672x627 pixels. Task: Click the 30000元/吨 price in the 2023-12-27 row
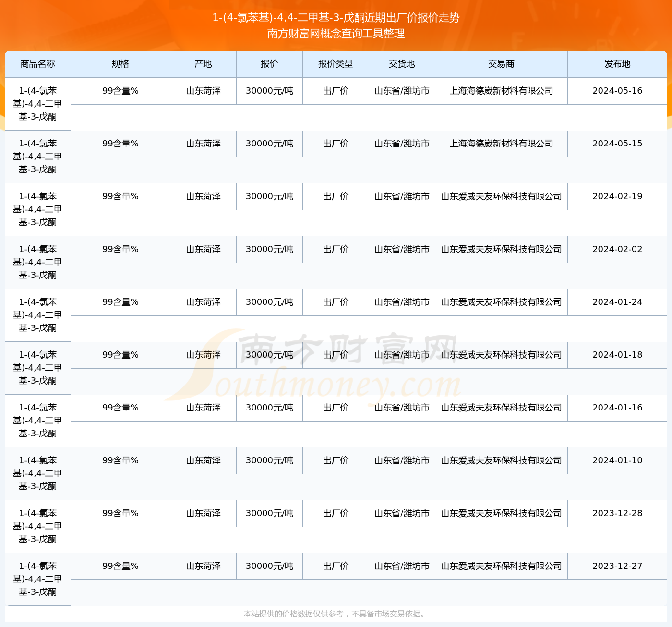[269, 566]
